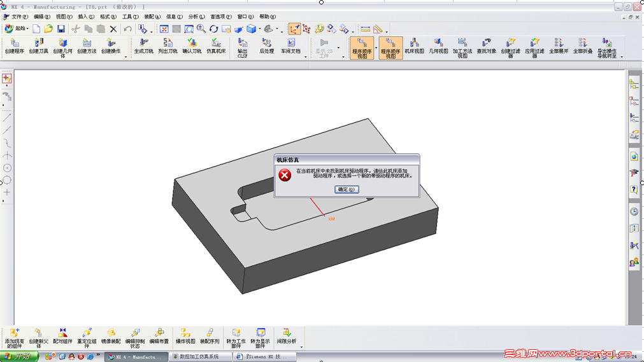
Task: Click the 装配序列 icon
Action: (210, 336)
